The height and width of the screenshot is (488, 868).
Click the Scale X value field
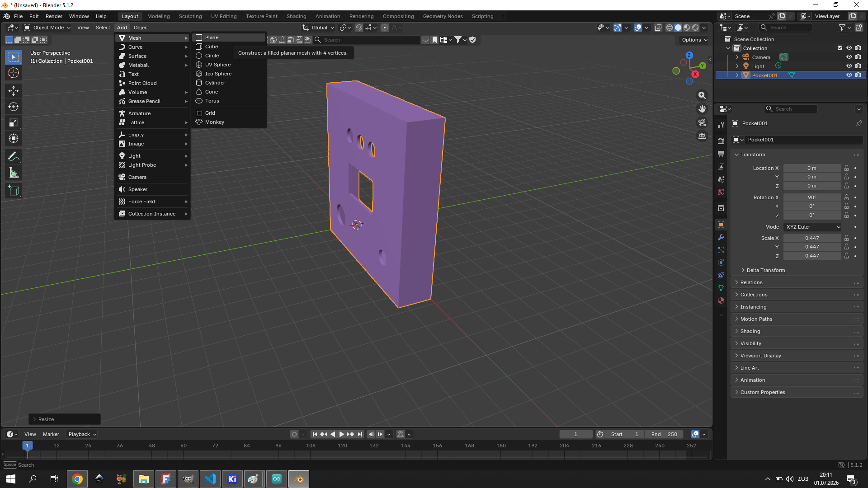[812, 238]
